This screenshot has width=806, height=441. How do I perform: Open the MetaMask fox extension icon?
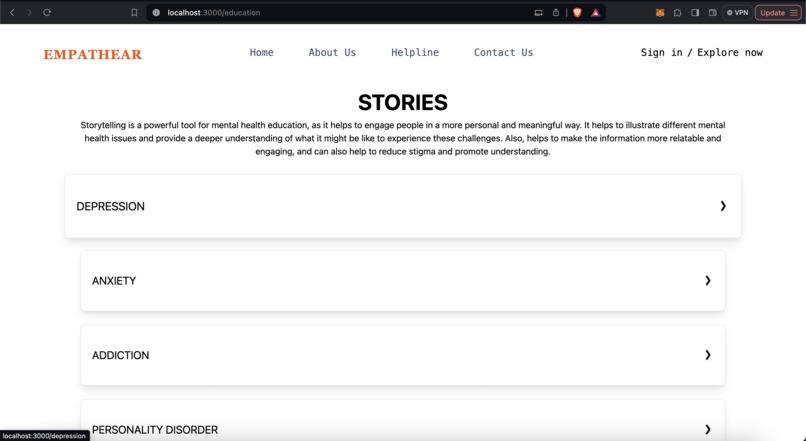pyautogui.click(x=660, y=13)
